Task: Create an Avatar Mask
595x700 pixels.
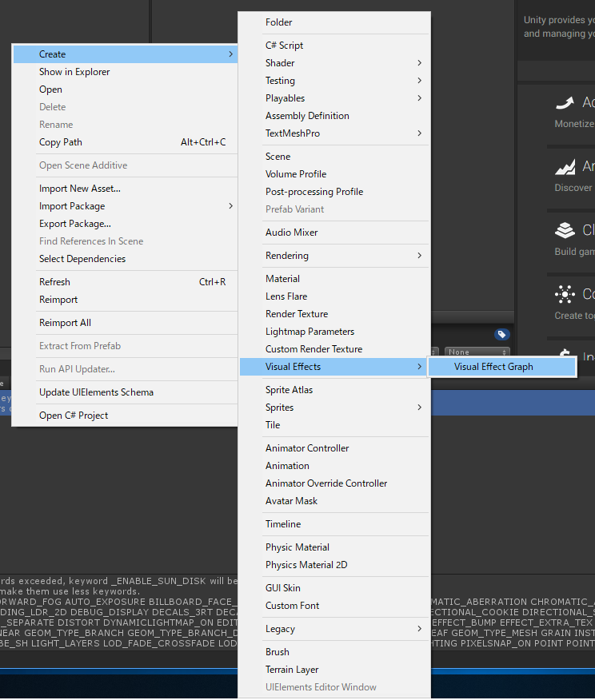Action: pyautogui.click(x=334, y=501)
